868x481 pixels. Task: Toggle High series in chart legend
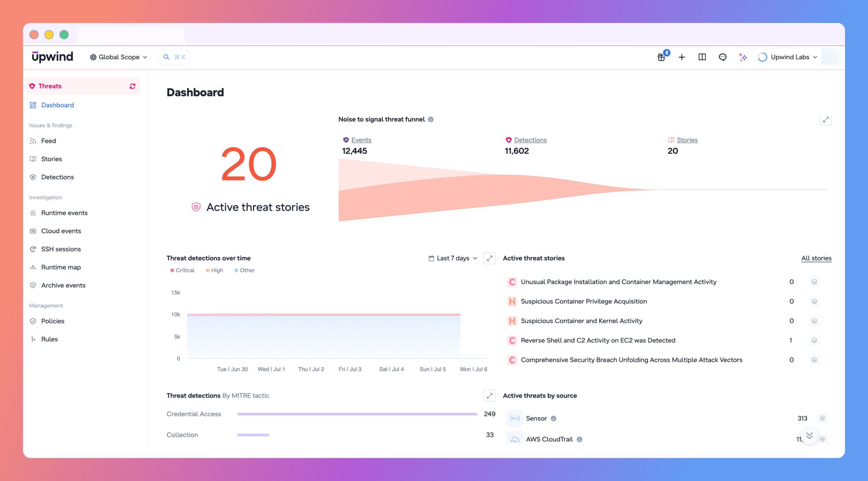[x=214, y=270]
